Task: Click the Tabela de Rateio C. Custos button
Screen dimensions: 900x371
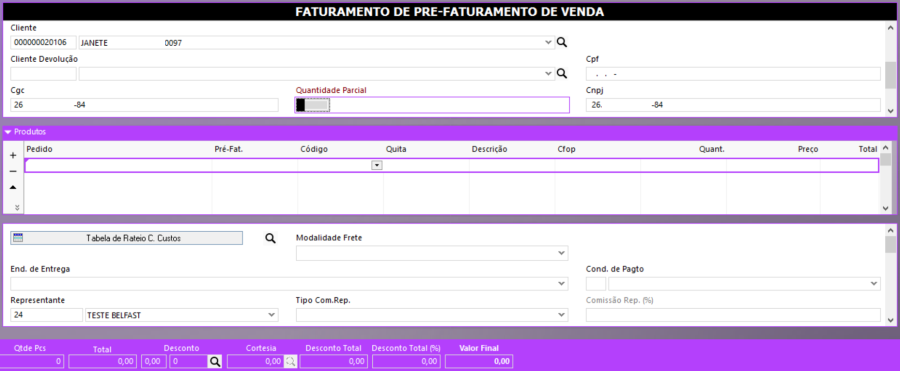Action: point(126,238)
